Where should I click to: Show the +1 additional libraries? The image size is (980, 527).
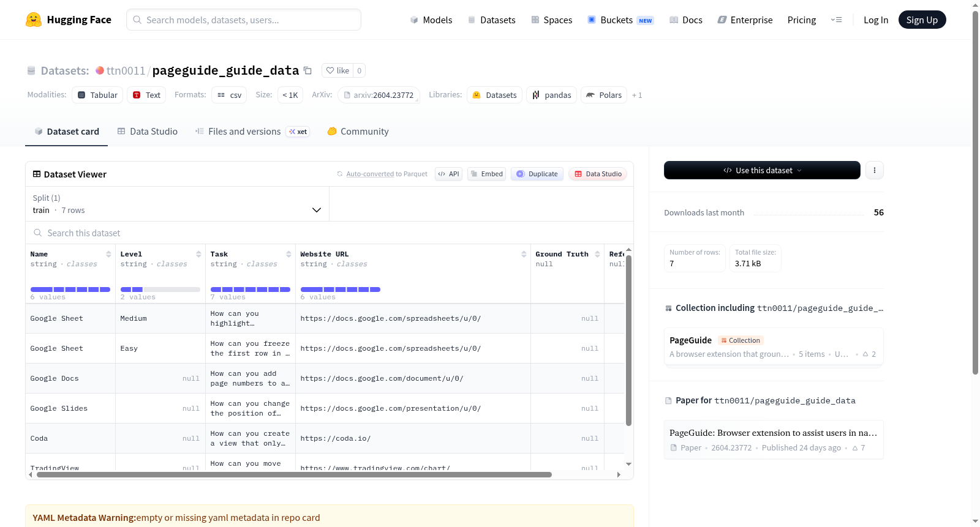637,95
